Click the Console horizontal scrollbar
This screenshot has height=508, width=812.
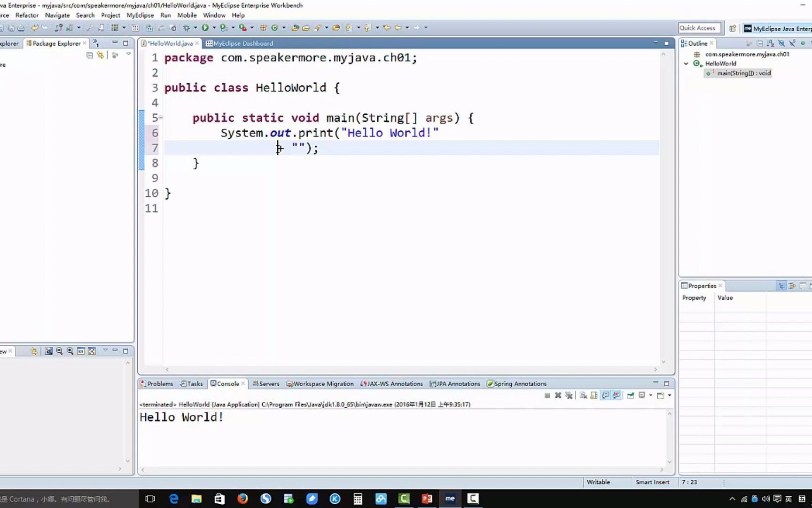[402, 469]
